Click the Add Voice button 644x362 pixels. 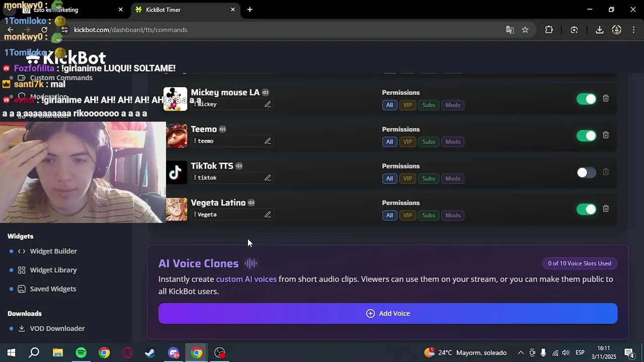(x=388, y=313)
